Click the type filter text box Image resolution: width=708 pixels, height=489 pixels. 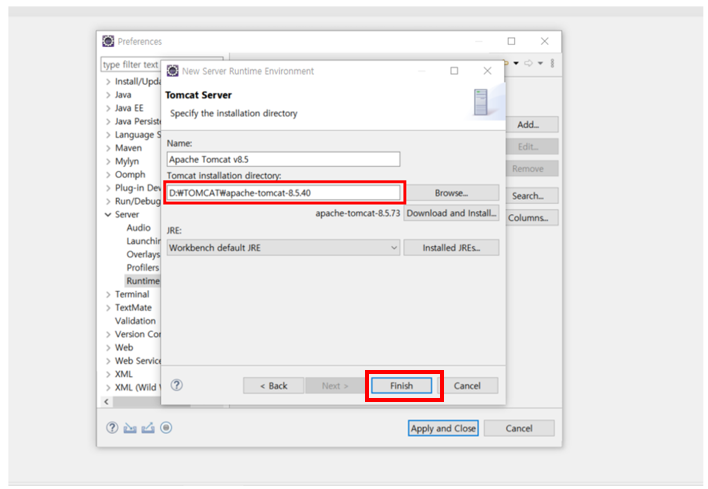click(x=131, y=65)
